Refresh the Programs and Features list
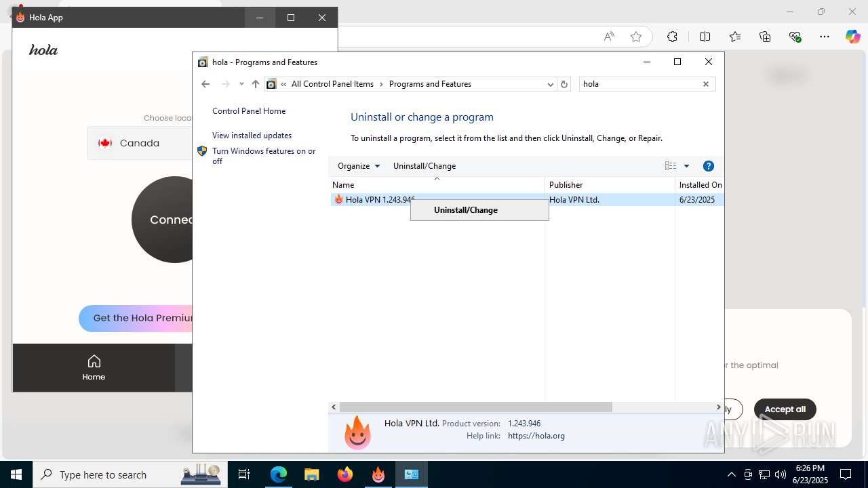The width and height of the screenshot is (868, 488). (x=564, y=84)
